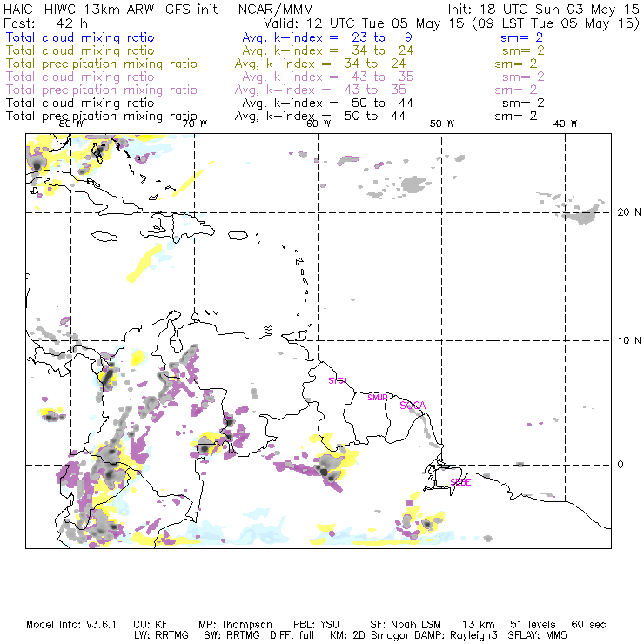Click the "70 W" longitude label

tap(195, 124)
